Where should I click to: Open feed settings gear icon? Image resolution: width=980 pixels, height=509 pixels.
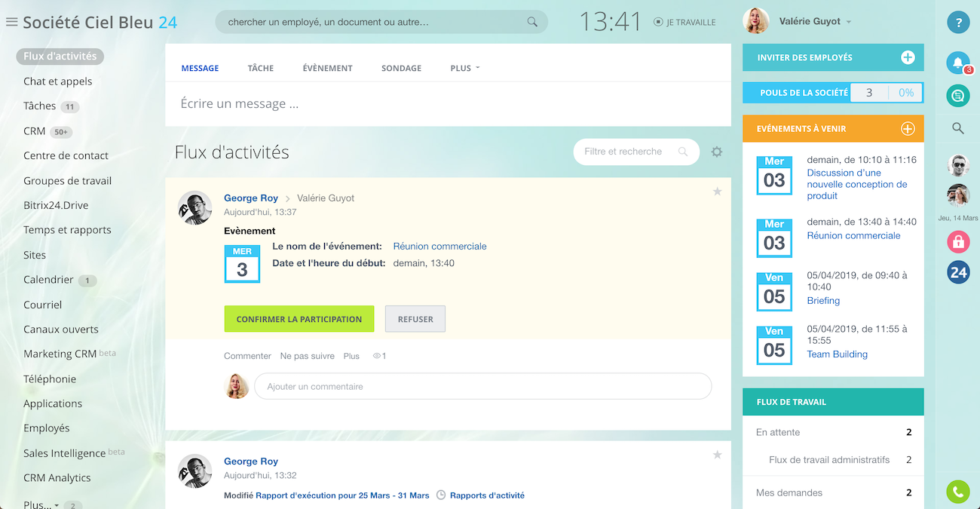click(x=716, y=152)
